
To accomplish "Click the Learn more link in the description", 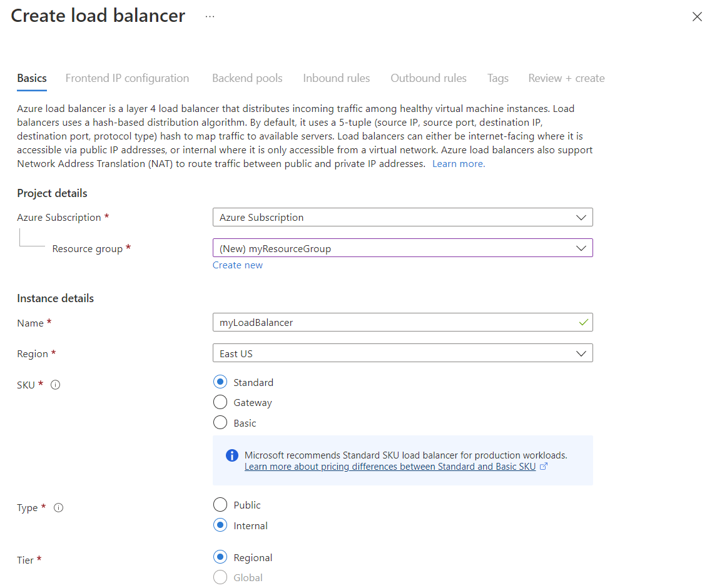I will pos(457,163).
